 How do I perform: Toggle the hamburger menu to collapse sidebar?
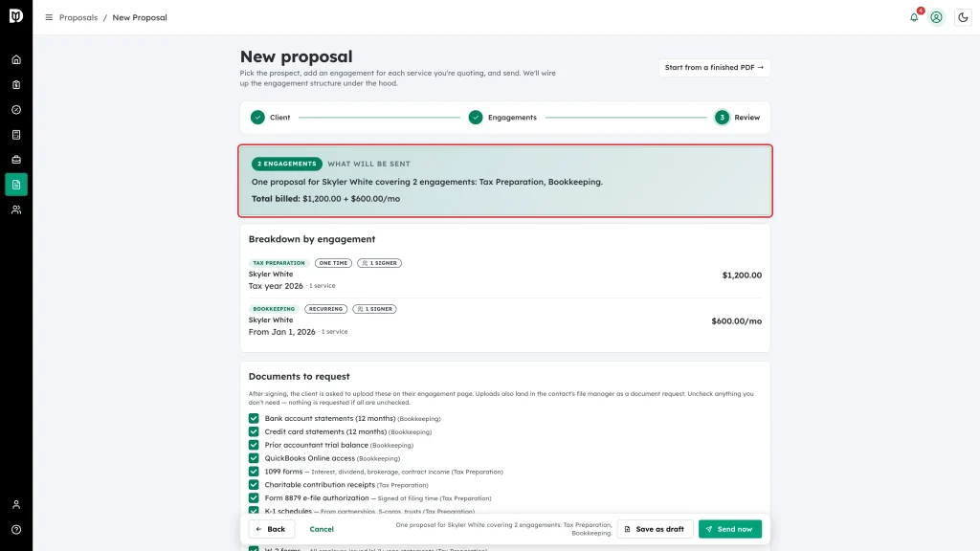tap(49, 17)
